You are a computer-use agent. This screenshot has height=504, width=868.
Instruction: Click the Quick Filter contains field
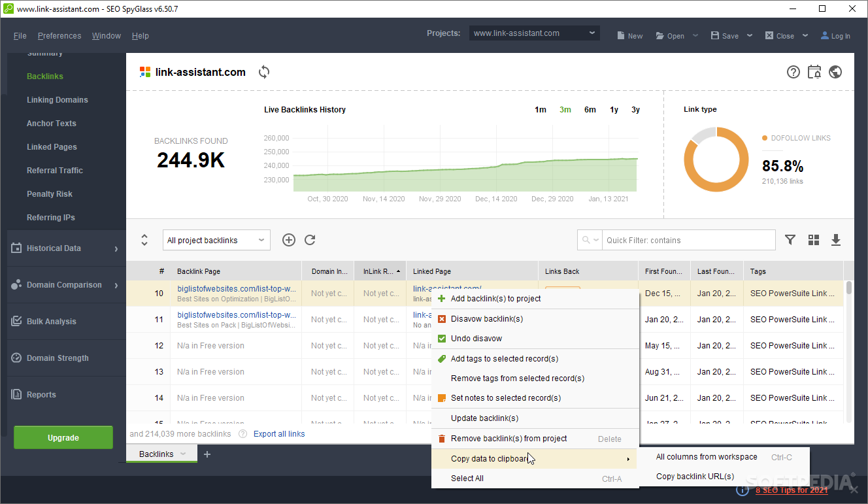689,240
